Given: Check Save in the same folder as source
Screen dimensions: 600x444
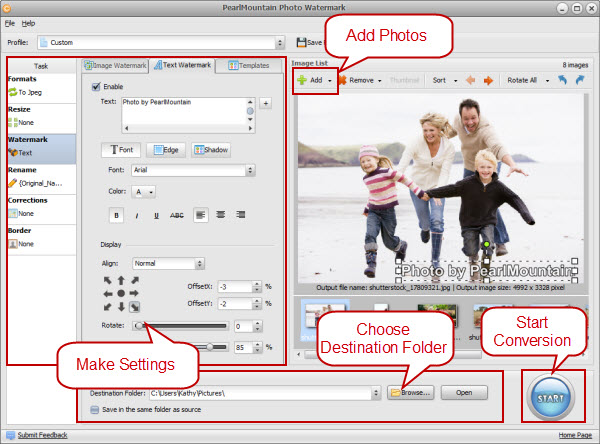Looking at the screenshot, I should pyautogui.click(x=94, y=408).
